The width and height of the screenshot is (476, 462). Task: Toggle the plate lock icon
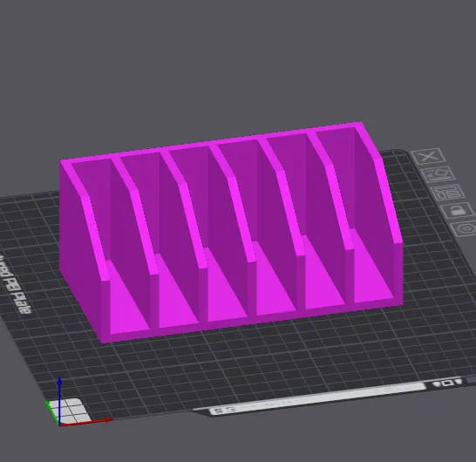458,210
